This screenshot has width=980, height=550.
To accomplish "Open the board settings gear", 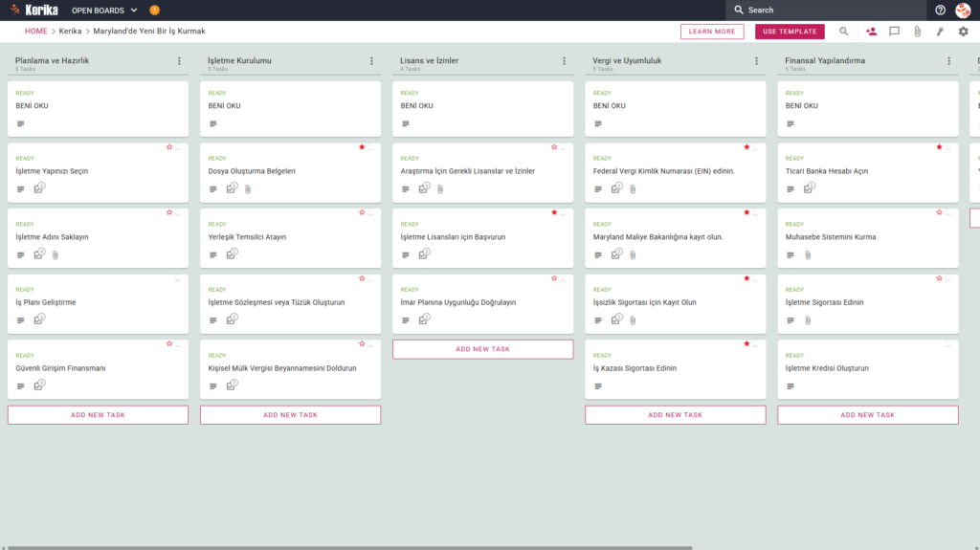I will pos(963,32).
